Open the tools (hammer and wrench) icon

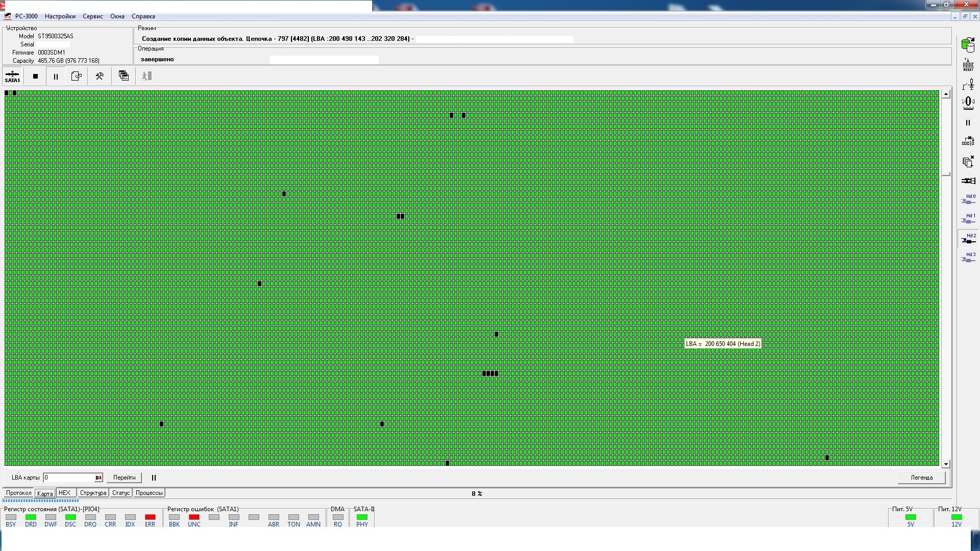pos(100,77)
